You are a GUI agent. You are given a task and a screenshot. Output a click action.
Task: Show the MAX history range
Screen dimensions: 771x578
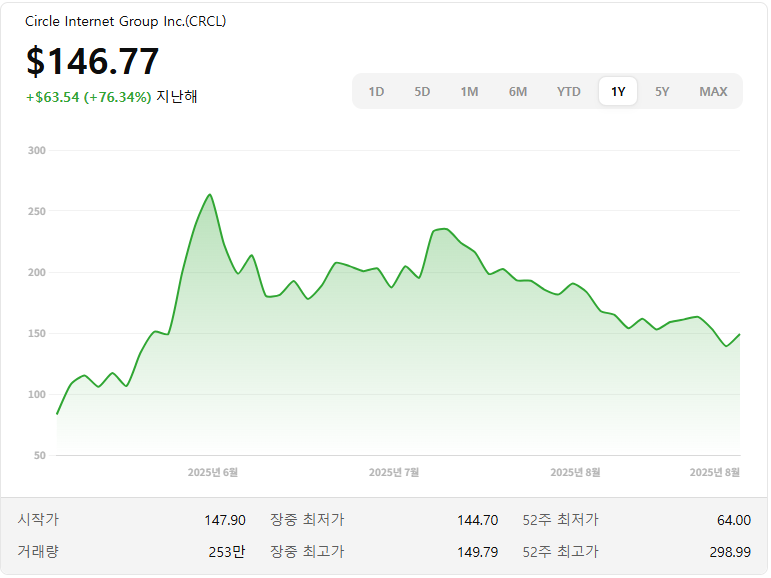[713, 92]
